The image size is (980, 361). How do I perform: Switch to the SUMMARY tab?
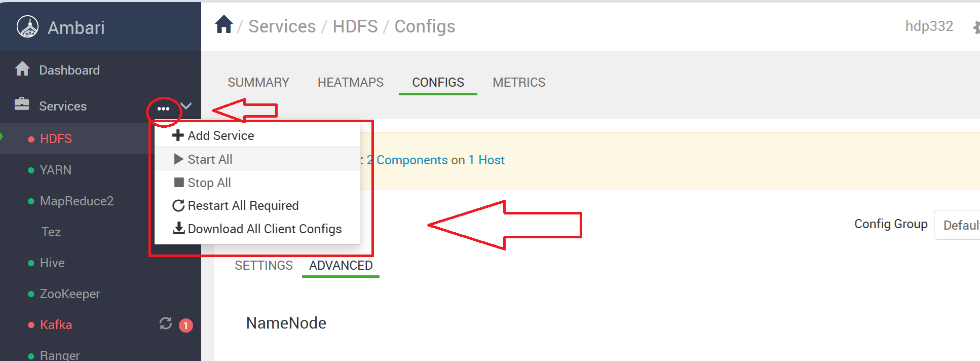click(x=258, y=82)
